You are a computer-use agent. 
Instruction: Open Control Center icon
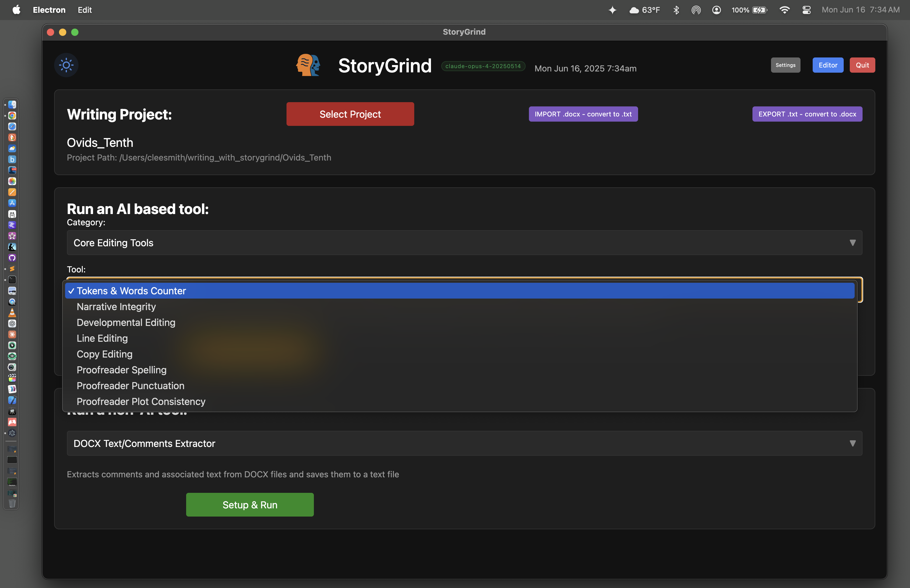click(x=806, y=10)
